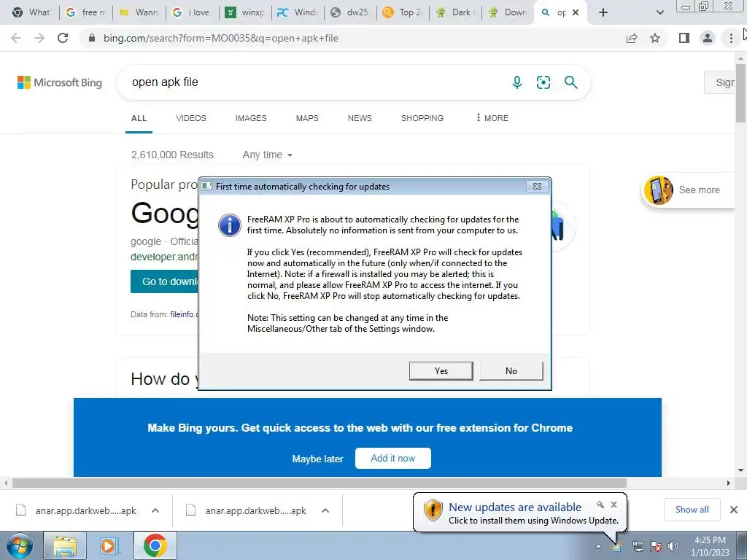Expand the tab search dropdown arrow
The image size is (747, 560).
tap(659, 12)
